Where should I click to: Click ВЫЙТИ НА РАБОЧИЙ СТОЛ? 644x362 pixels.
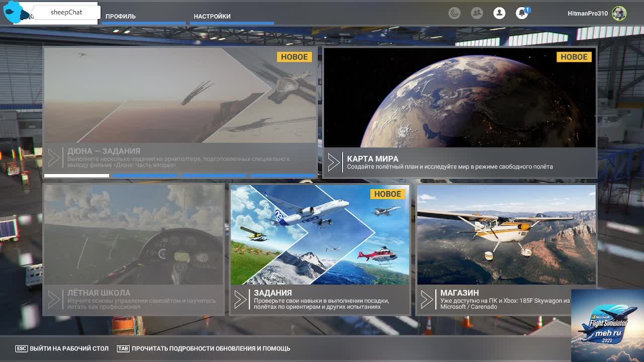69,348
